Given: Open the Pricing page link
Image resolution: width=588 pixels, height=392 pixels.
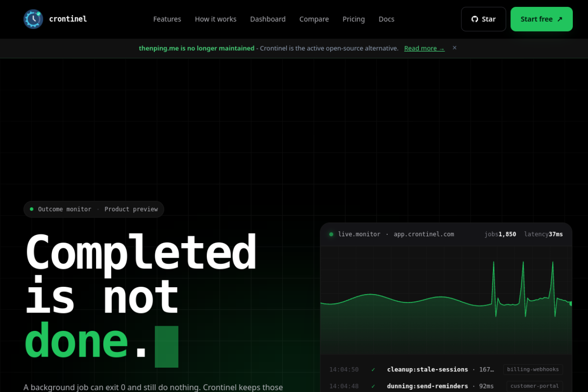Looking at the screenshot, I should (x=354, y=19).
